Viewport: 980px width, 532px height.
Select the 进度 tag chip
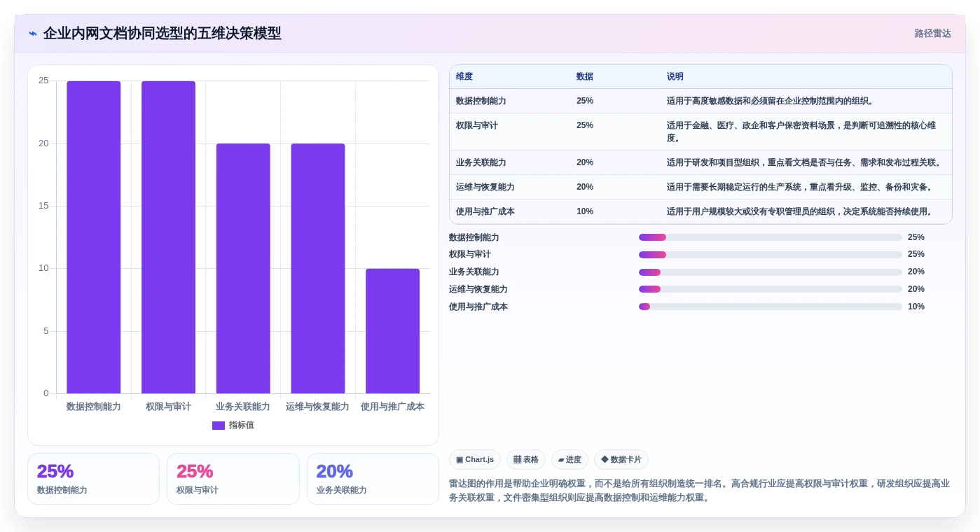coord(570,460)
